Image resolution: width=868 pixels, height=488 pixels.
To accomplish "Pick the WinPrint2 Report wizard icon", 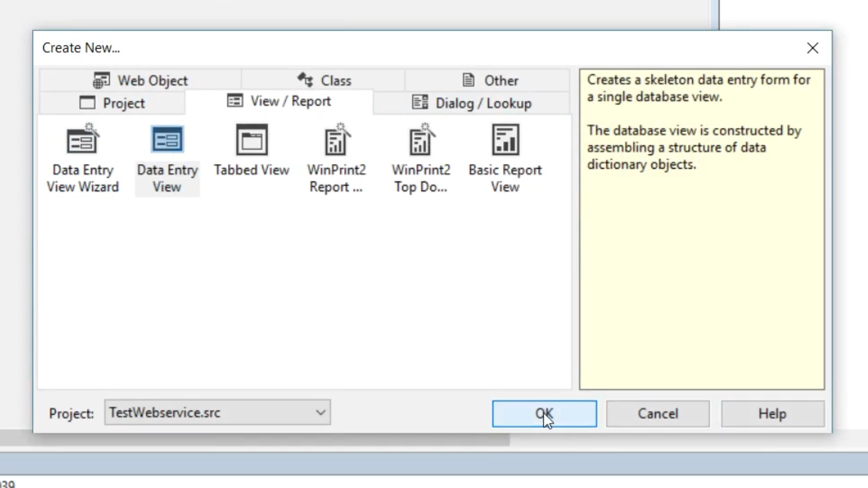I will point(336,141).
